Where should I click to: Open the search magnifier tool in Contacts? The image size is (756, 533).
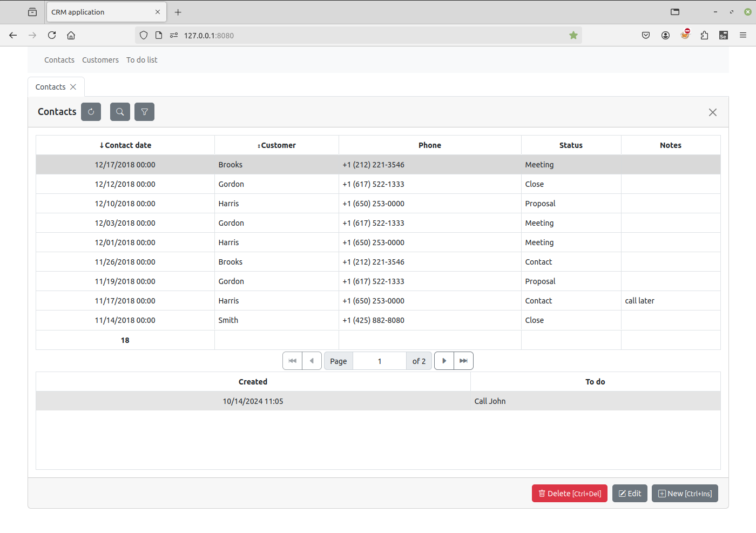coord(120,112)
